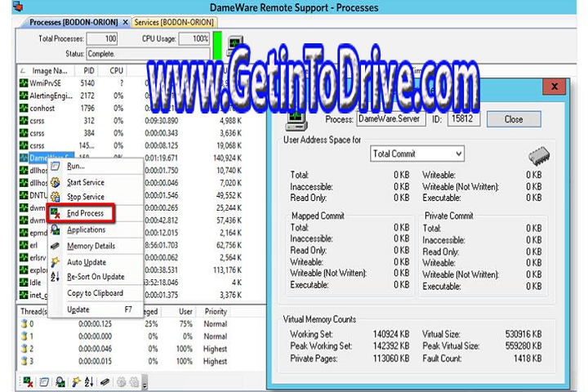The height and width of the screenshot is (392, 588).
Task: Sort by the CPU column header
Action: [x=114, y=70]
